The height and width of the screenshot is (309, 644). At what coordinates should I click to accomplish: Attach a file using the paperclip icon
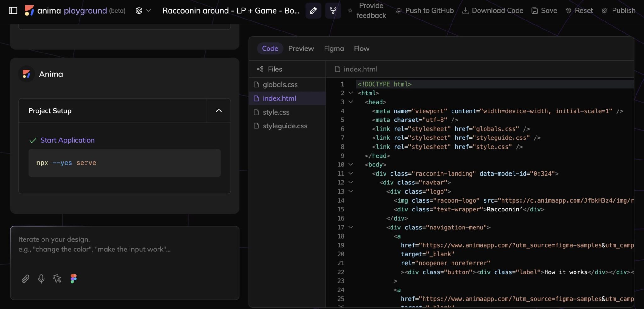tap(26, 278)
